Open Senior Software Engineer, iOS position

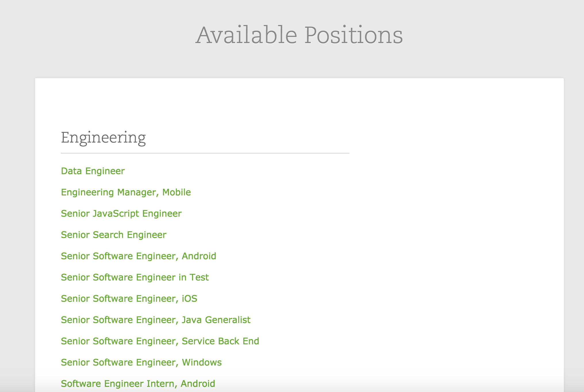pos(129,299)
